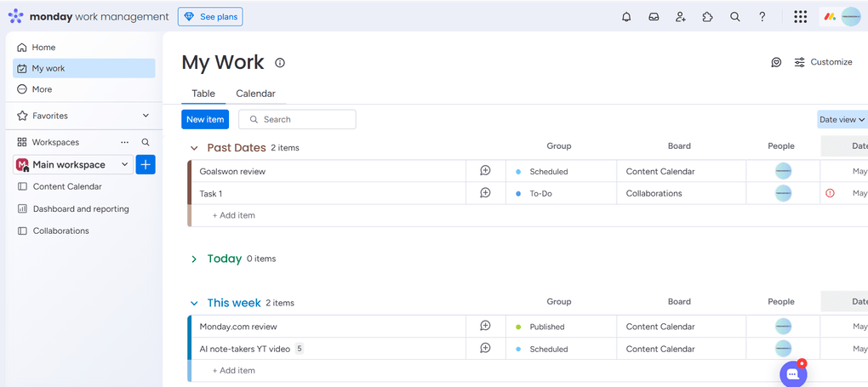Go to Home in sidebar
868x387 pixels.
tap(84, 48)
